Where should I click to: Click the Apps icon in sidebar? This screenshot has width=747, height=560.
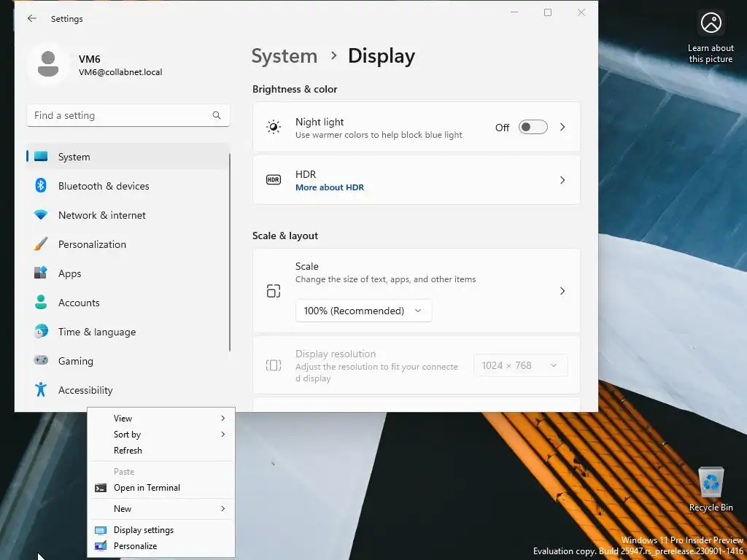(41, 273)
